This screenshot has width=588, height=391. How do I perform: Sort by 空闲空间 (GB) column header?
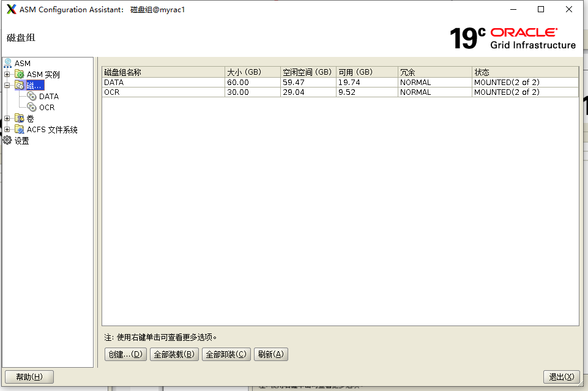(x=308, y=72)
